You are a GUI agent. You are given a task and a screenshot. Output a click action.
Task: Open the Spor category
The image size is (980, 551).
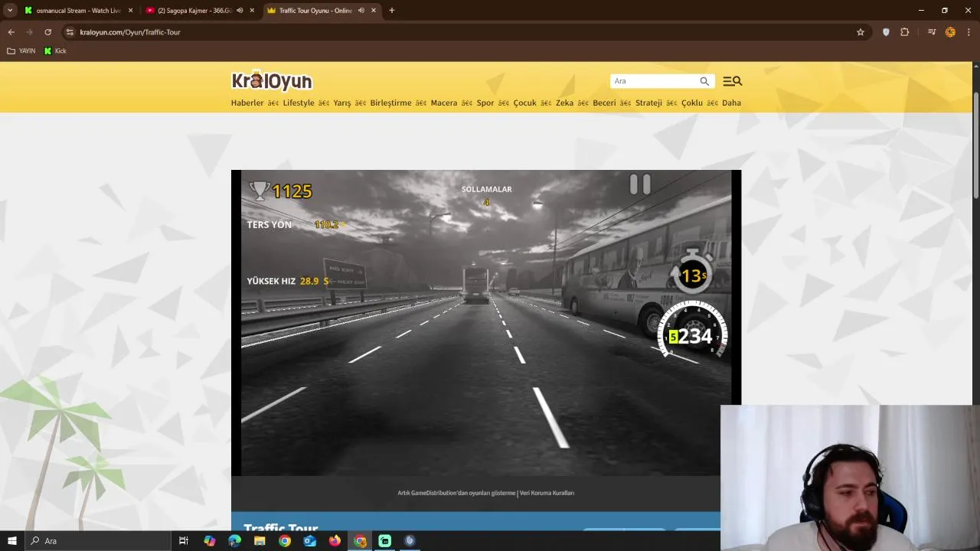(485, 103)
